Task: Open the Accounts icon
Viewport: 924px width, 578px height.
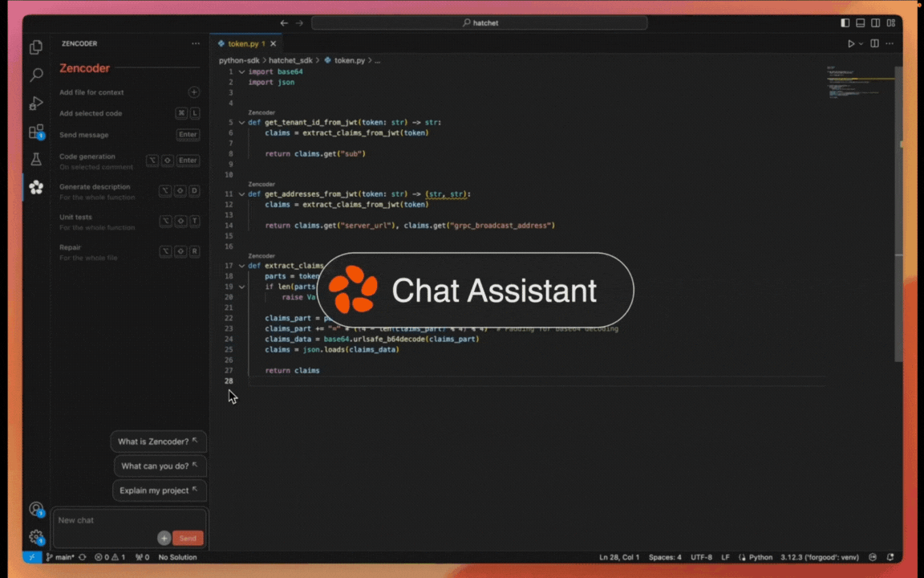Action: point(35,508)
